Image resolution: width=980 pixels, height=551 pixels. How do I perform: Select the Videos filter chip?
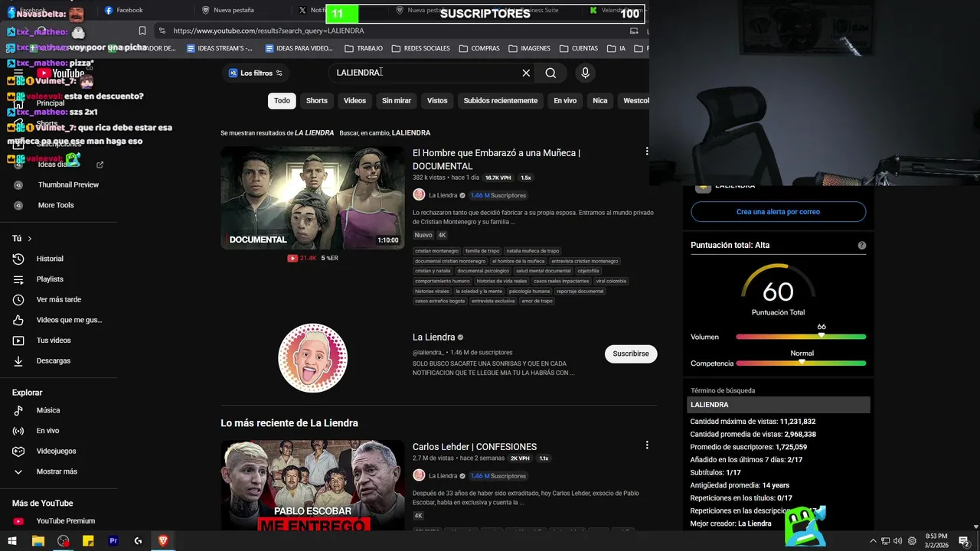pos(354,100)
